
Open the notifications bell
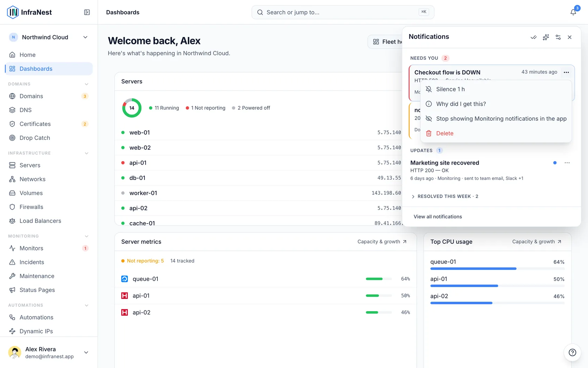coord(573,12)
